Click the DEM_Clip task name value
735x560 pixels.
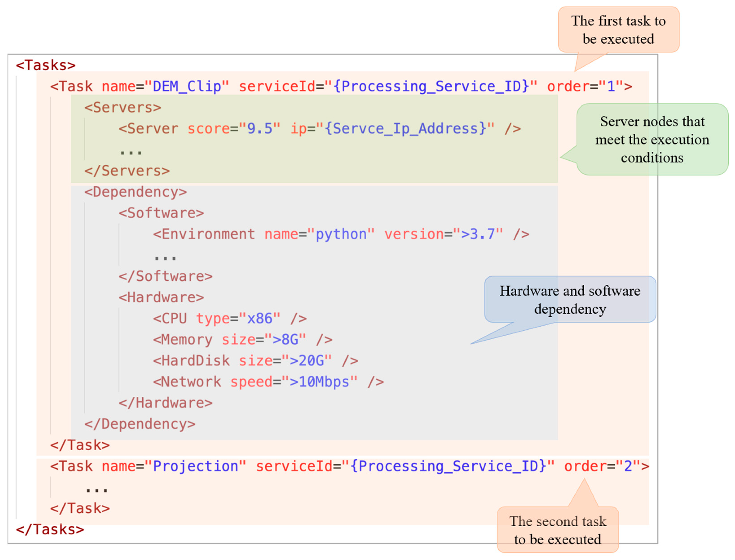coord(187,87)
